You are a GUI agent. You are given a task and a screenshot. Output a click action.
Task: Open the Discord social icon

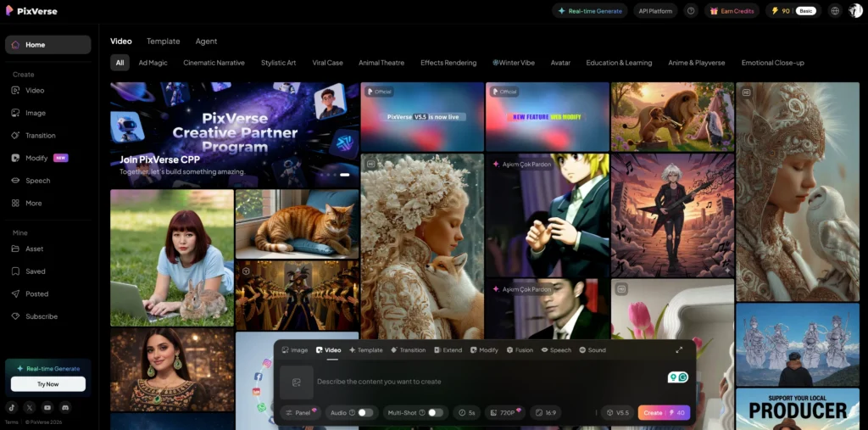(65, 407)
